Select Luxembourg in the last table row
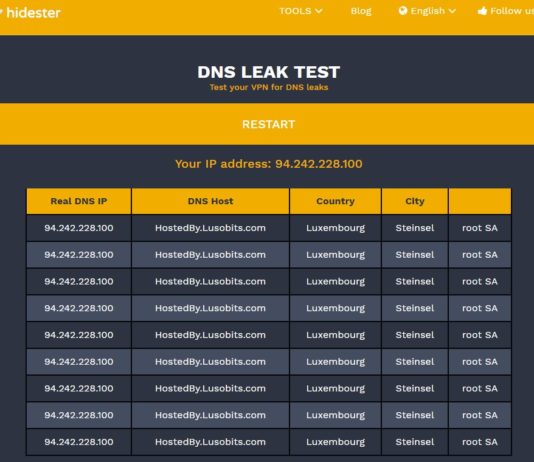534x462 pixels. 335,442
